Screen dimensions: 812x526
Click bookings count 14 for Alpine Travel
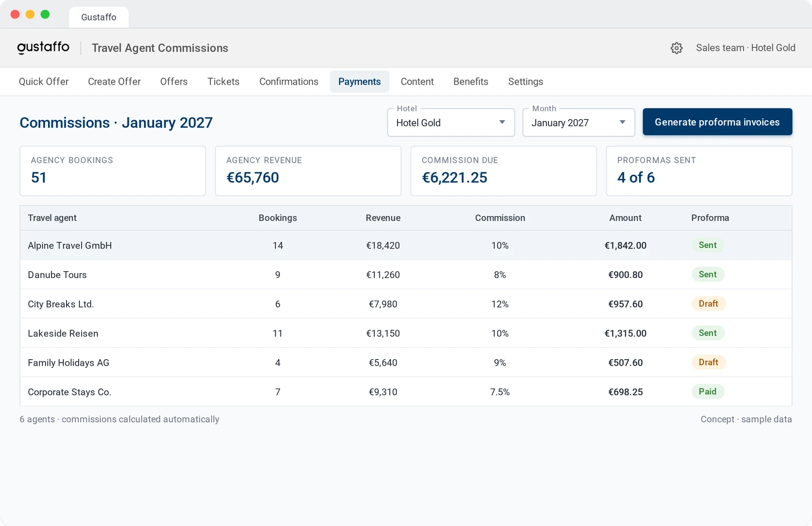(x=278, y=245)
